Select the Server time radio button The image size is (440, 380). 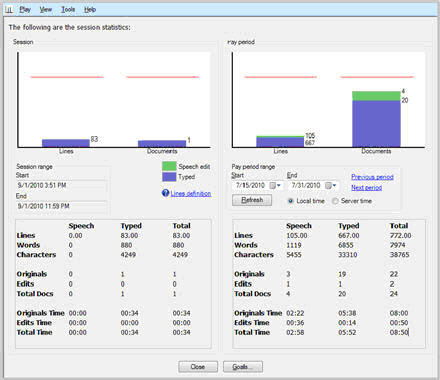point(335,201)
